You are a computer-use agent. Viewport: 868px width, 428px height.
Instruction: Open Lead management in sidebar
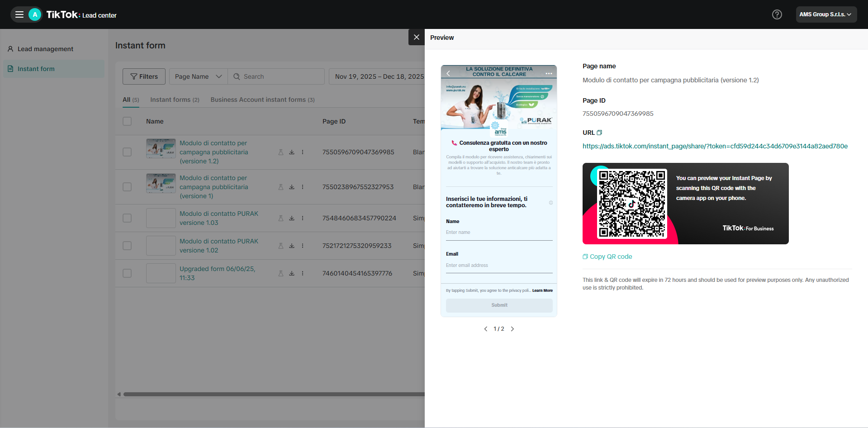coord(45,49)
